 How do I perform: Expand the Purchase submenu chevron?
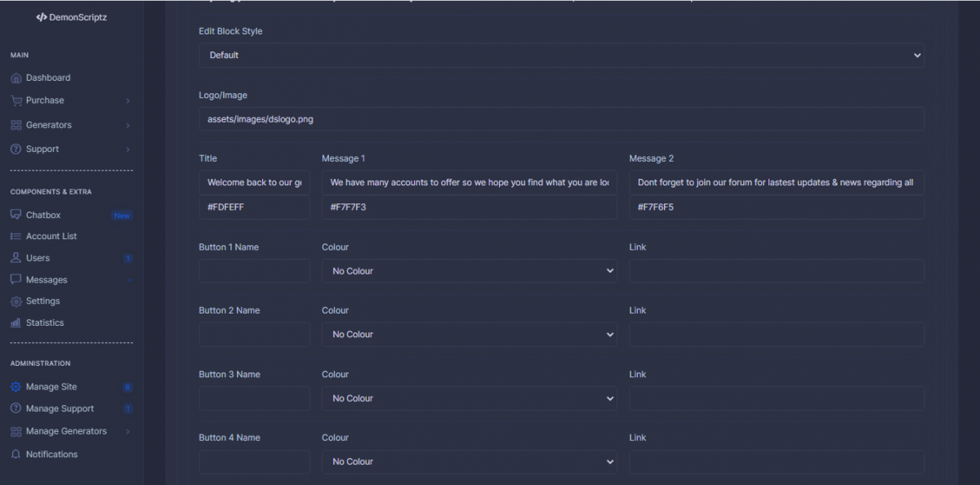127,100
